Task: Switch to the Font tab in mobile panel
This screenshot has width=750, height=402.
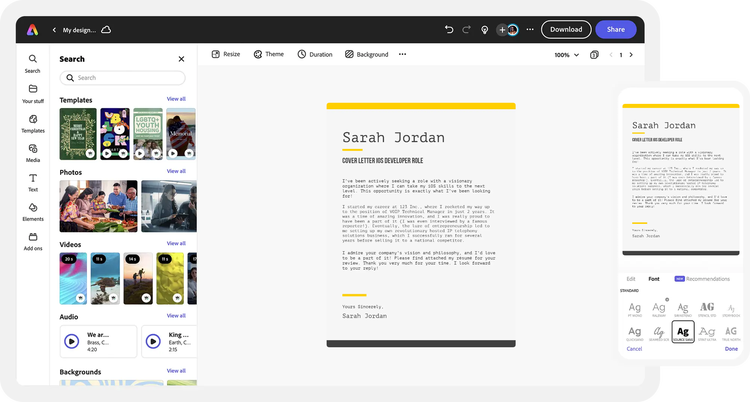Action: pos(654,279)
